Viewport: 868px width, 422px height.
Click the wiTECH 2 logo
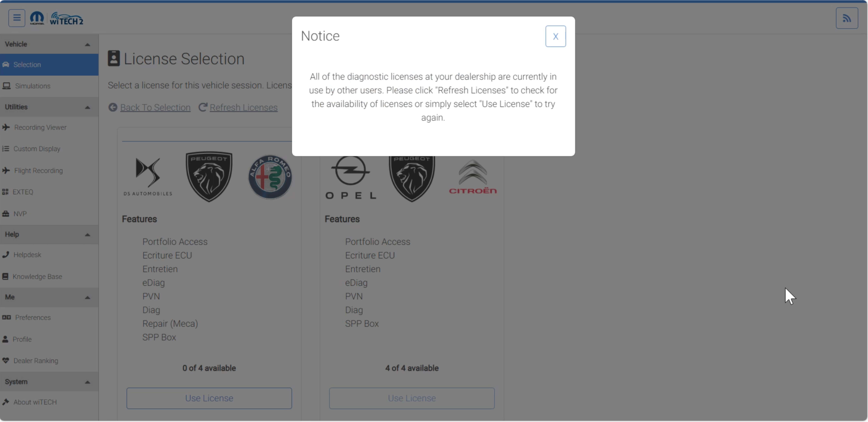[x=66, y=19]
